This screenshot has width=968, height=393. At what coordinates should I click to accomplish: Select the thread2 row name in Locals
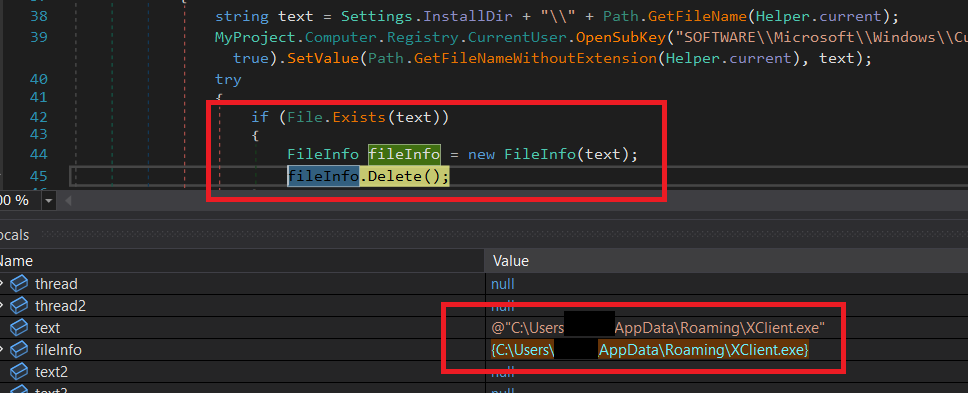coord(60,305)
